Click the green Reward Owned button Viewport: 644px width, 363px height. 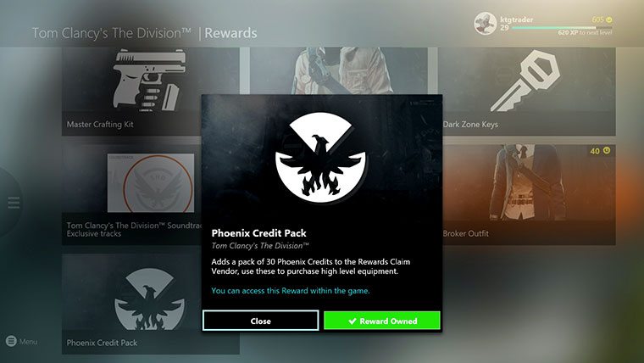tap(382, 321)
